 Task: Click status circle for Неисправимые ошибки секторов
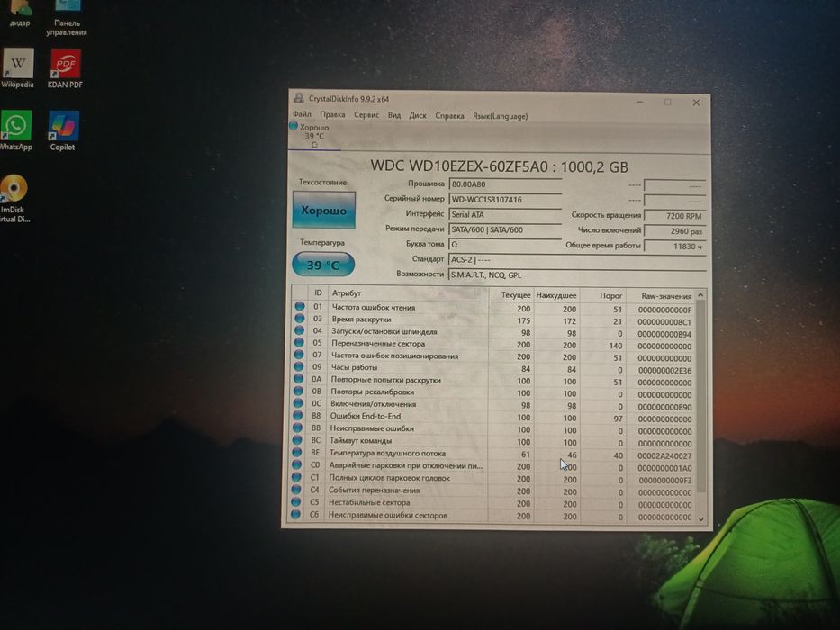coord(295,514)
